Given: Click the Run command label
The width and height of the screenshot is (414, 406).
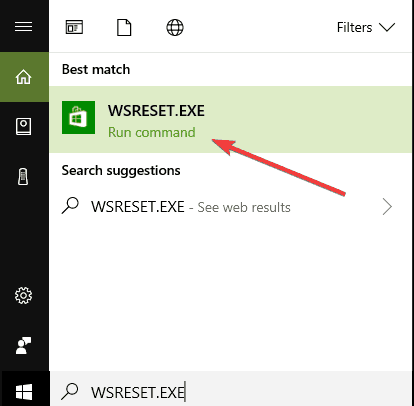Looking at the screenshot, I should pos(152,132).
